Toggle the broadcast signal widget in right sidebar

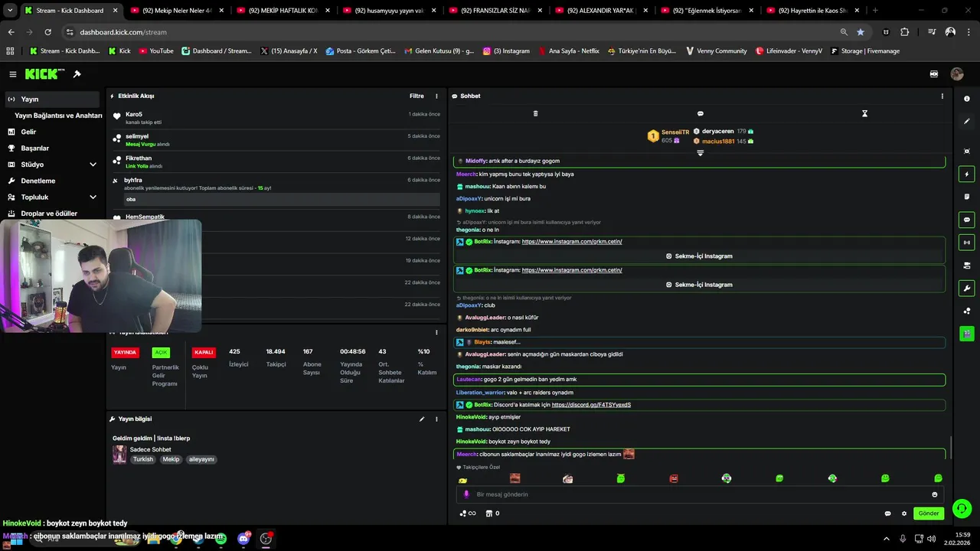[967, 243]
